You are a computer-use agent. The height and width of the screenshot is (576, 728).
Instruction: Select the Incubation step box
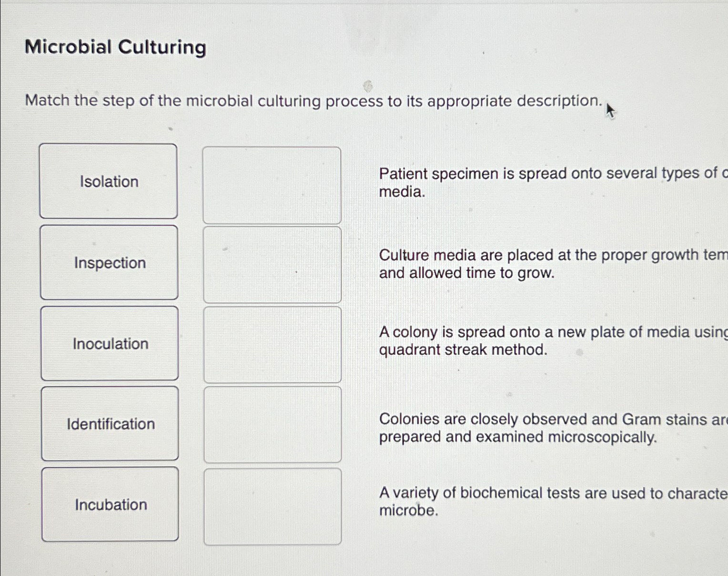click(x=109, y=504)
